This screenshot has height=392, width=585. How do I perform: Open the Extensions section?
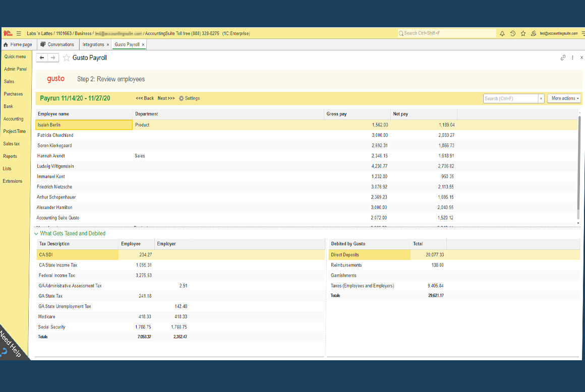[x=12, y=181]
